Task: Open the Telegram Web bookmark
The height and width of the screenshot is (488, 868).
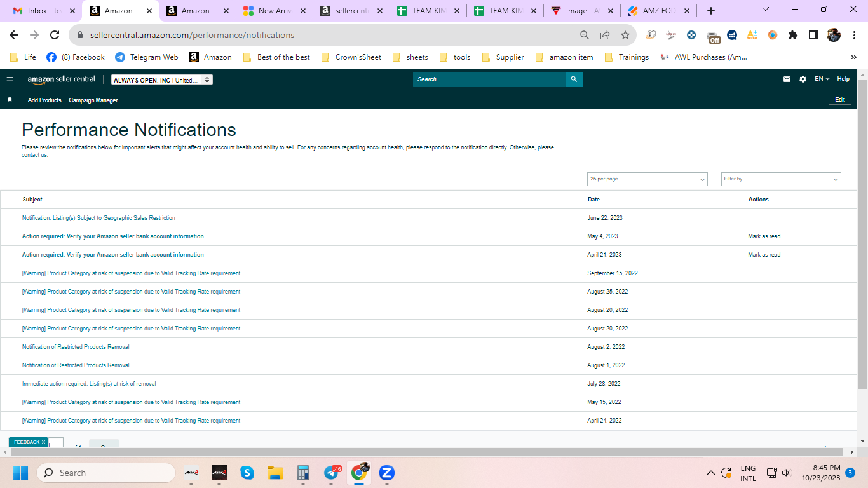Action: (146, 57)
